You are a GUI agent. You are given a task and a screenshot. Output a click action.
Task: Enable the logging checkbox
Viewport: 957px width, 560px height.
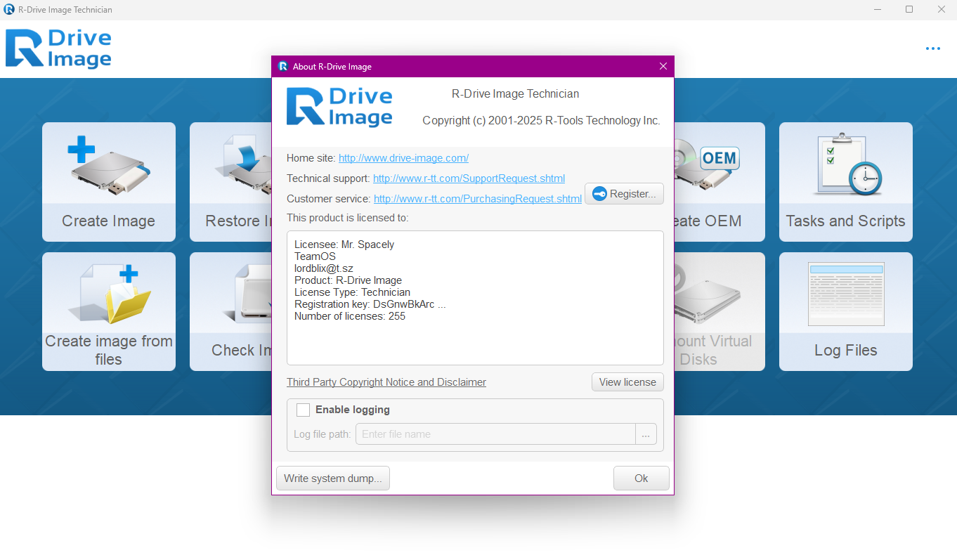point(303,410)
